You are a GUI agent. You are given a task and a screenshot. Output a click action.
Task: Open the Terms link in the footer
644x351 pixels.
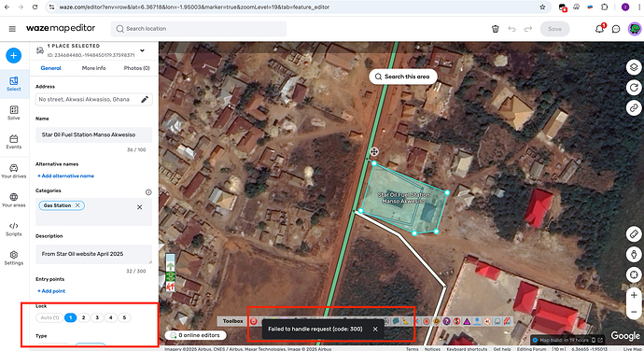coord(412,349)
